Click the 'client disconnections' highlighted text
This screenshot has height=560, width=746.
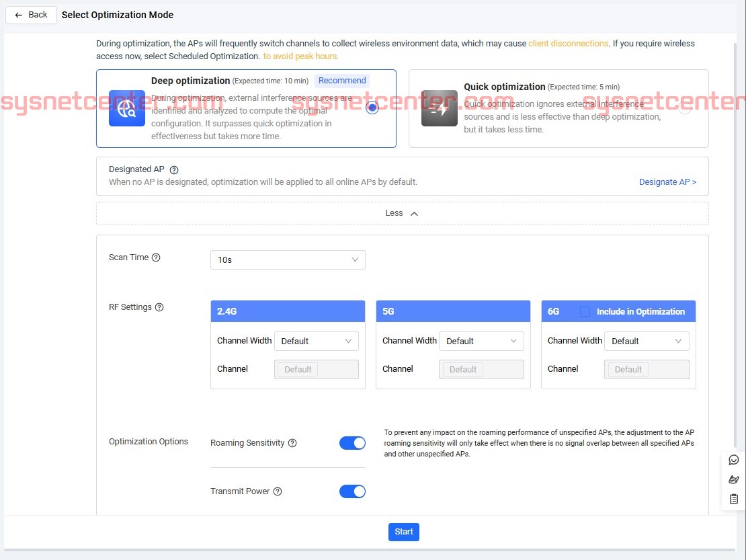click(x=568, y=43)
